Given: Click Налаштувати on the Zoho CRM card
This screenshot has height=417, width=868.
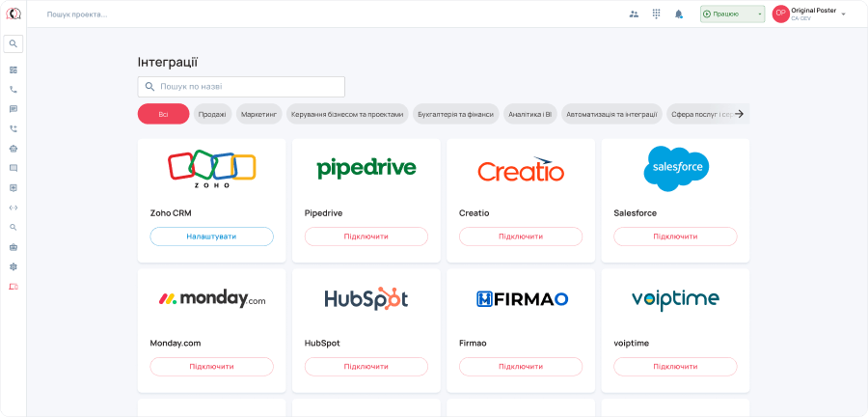Looking at the screenshot, I should point(211,236).
